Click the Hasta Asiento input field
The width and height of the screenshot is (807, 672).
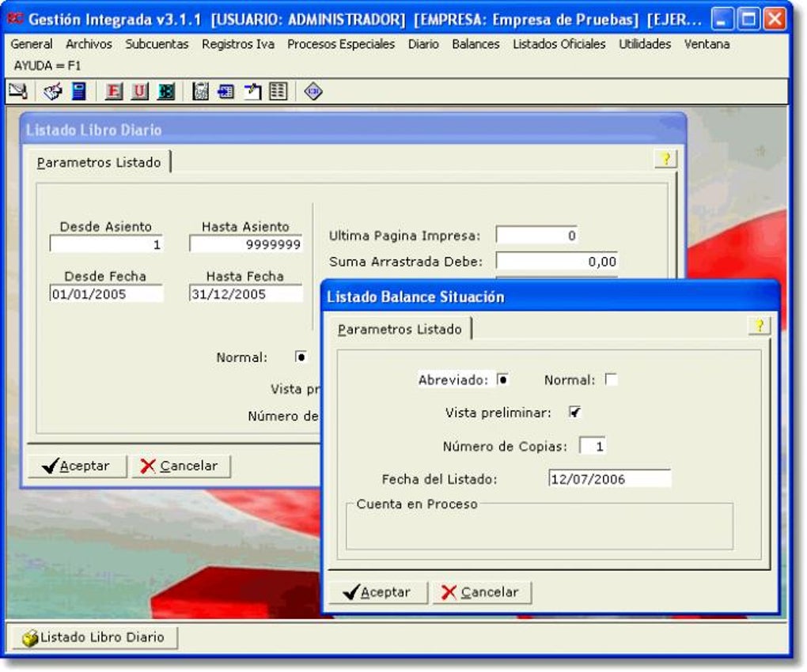pyautogui.click(x=246, y=244)
